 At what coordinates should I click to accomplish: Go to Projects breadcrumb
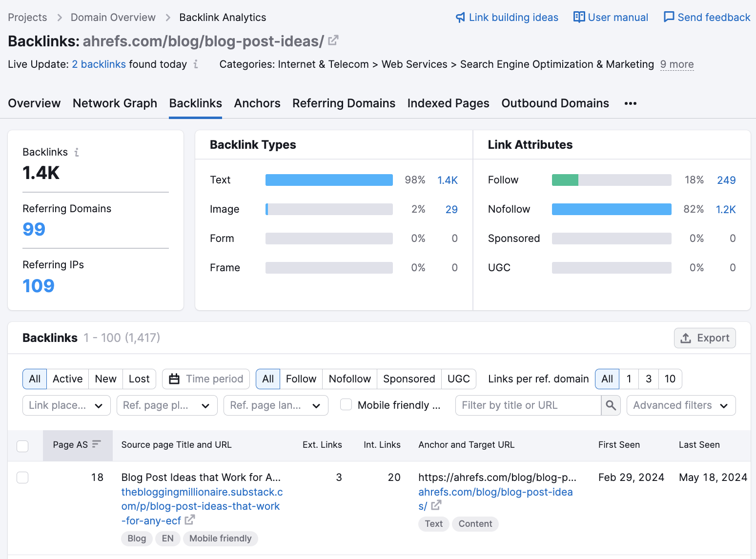(27, 18)
